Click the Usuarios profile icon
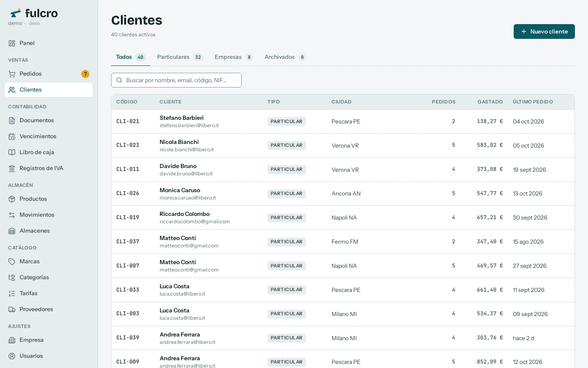 12,356
